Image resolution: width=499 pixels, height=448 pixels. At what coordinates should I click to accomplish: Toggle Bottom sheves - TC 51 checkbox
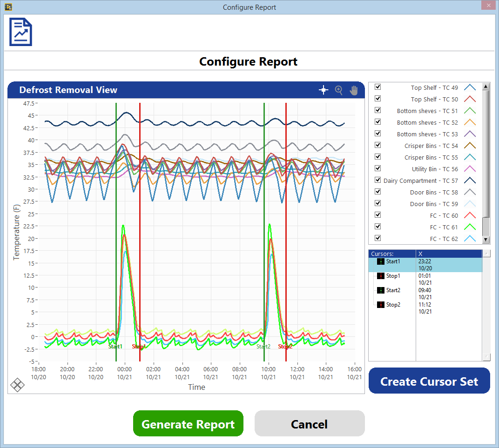pyautogui.click(x=378, y=110)
